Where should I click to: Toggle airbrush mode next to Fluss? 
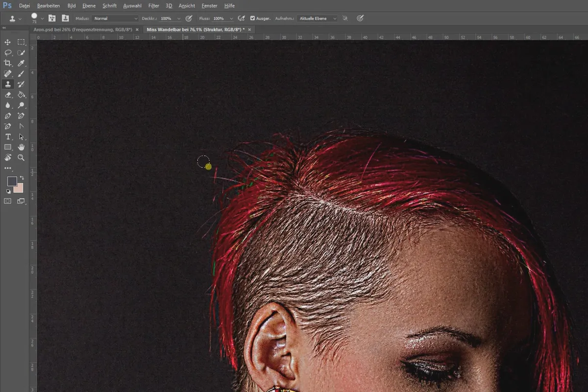[x=241, y=18]
